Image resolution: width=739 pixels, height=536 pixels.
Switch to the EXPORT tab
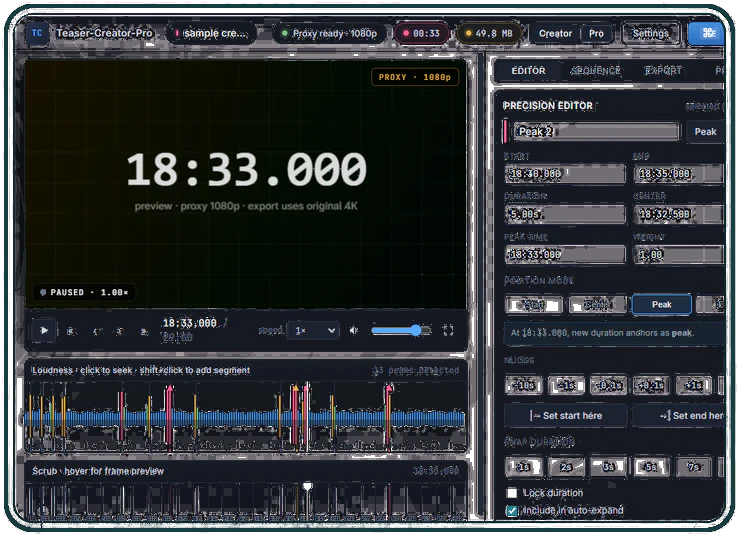point(663,71)
